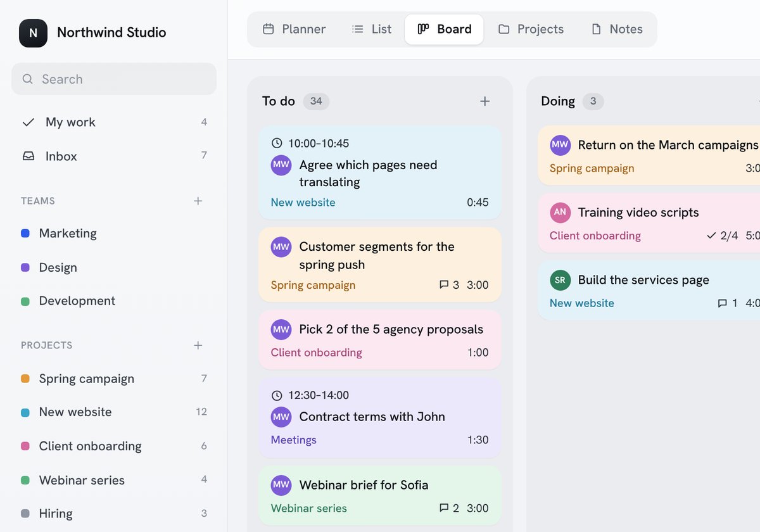Click Meetings label on Contract terms card

[x=294, y=440]
